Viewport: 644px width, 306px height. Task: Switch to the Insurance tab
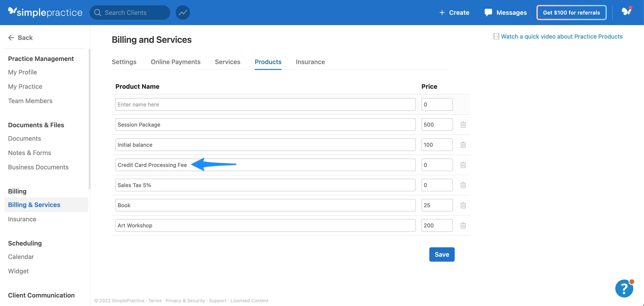coord(310,62)
